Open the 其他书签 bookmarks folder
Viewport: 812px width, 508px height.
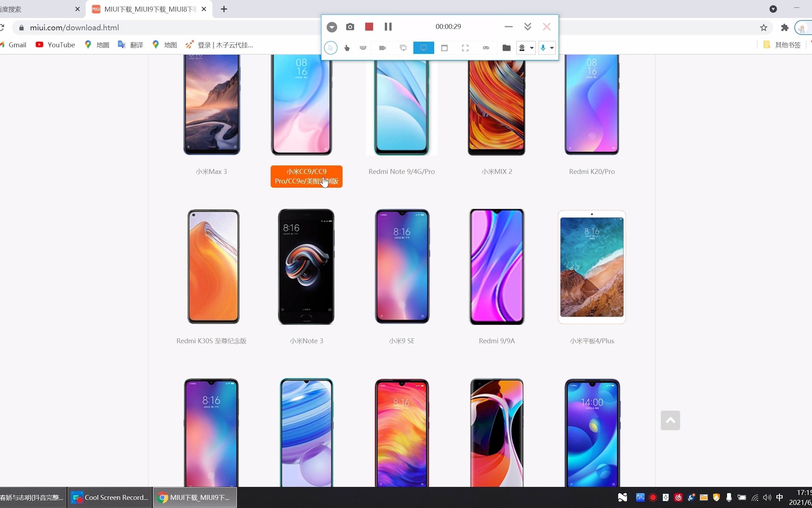(782, 45)
